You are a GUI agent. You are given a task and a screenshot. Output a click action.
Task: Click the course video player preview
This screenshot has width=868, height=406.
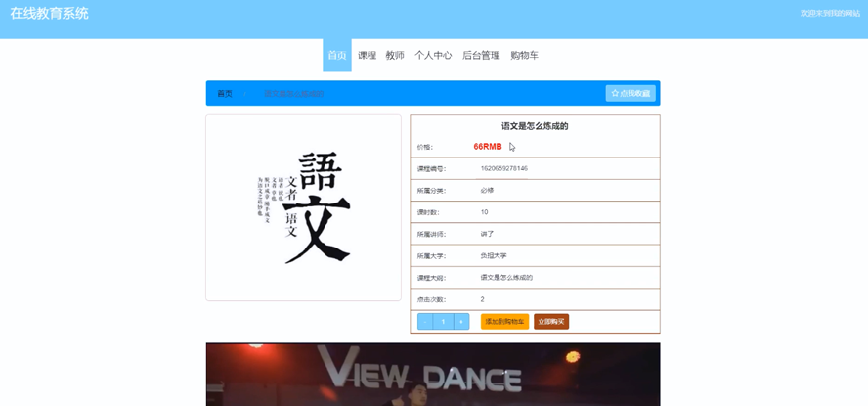[433, 375]
